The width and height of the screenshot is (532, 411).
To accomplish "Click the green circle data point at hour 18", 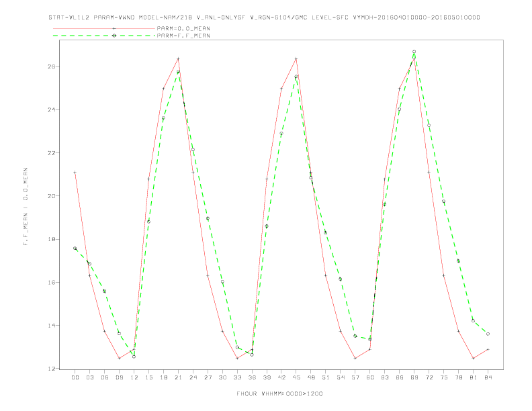I will (163, 118).
